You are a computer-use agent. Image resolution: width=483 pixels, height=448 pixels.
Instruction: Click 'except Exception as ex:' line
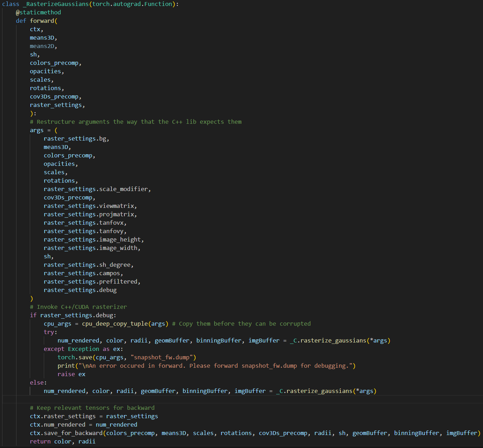pos(83,349)
